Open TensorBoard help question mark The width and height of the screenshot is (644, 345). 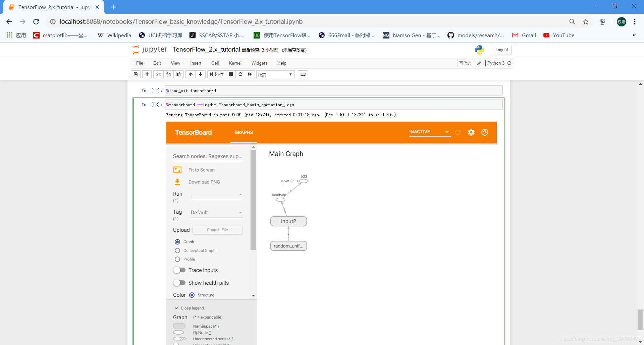(x=485, y=132)
